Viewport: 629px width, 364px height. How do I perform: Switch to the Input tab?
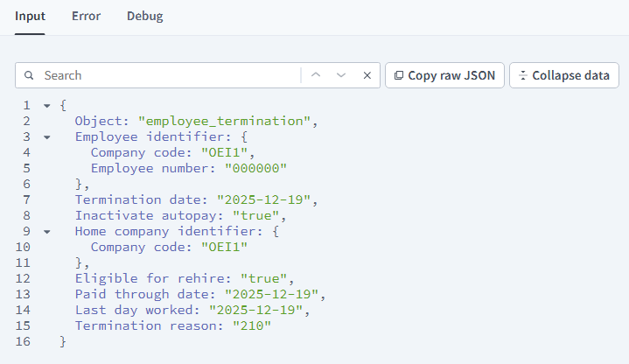(30, 17)
